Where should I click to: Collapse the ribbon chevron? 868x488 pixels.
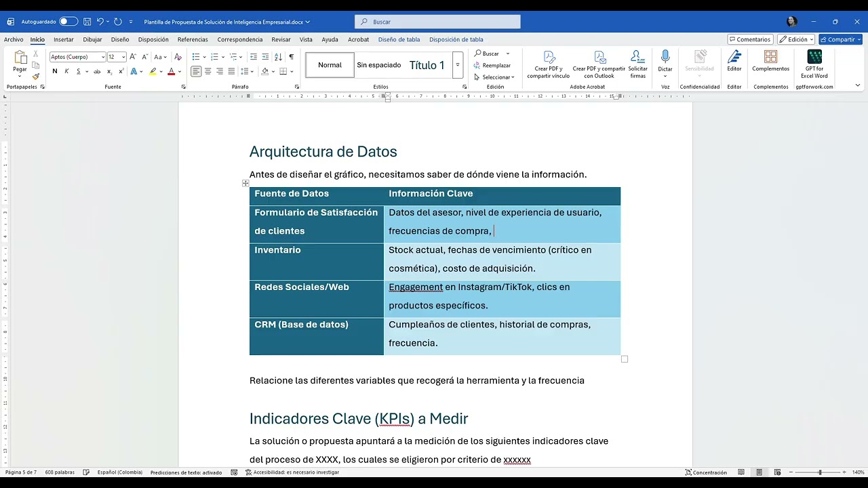(x=858, y=85)
